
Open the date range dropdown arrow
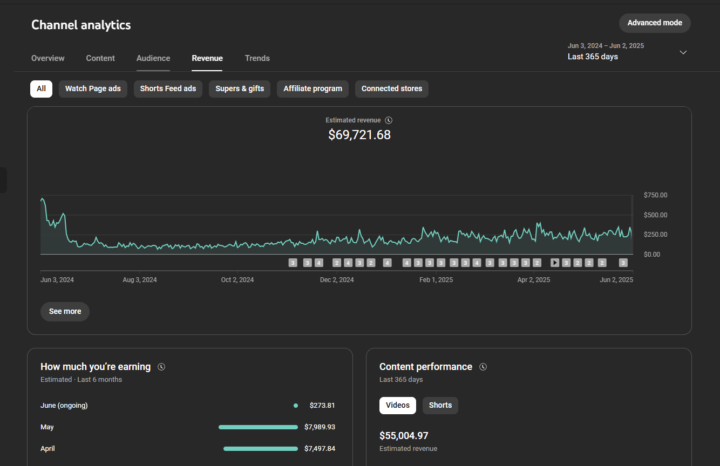[683, 52]
